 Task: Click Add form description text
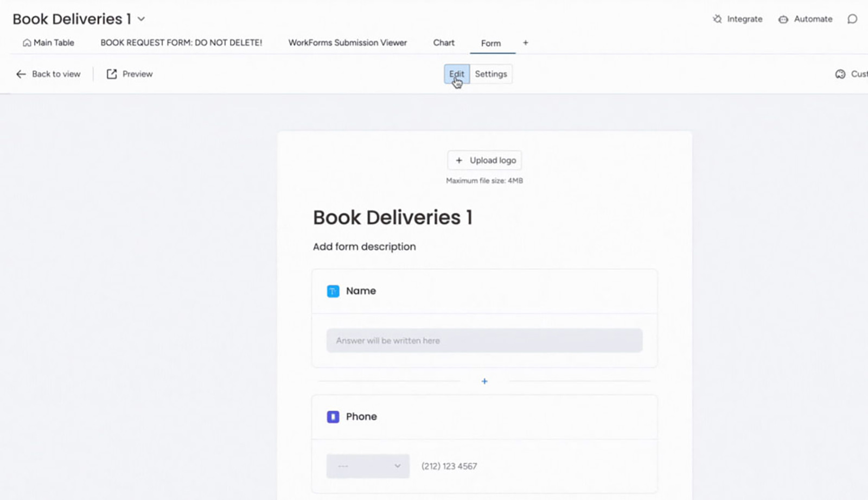coord(364,246)
